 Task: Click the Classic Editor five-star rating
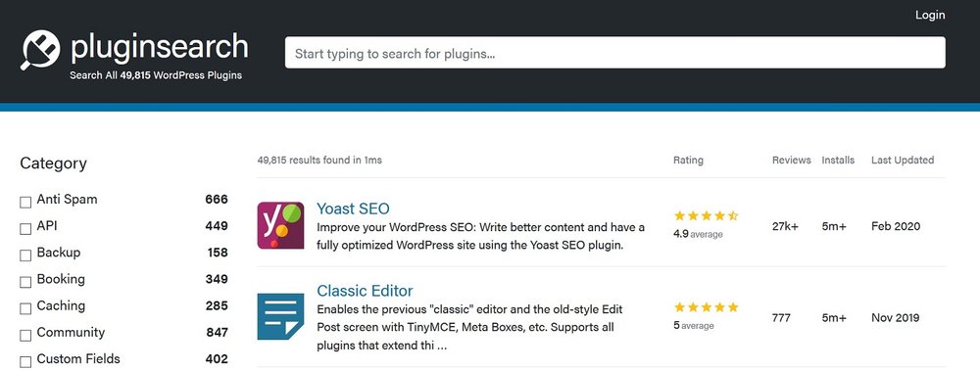pyautogui.click(x=707, y=307)
